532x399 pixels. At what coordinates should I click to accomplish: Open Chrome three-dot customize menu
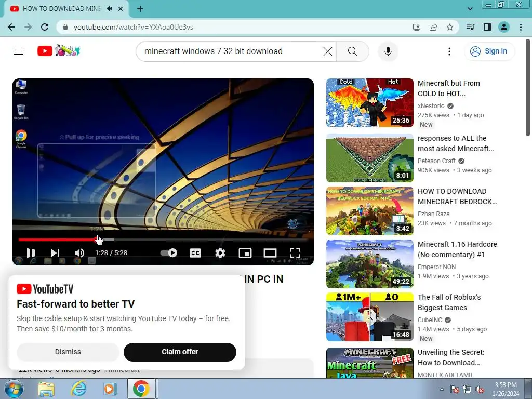[x=521, y=27]
